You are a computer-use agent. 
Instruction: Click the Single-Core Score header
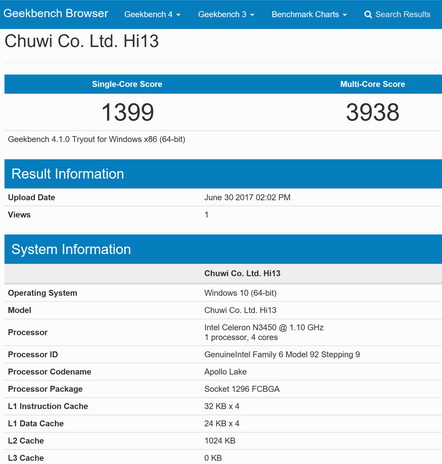point(127,84)
